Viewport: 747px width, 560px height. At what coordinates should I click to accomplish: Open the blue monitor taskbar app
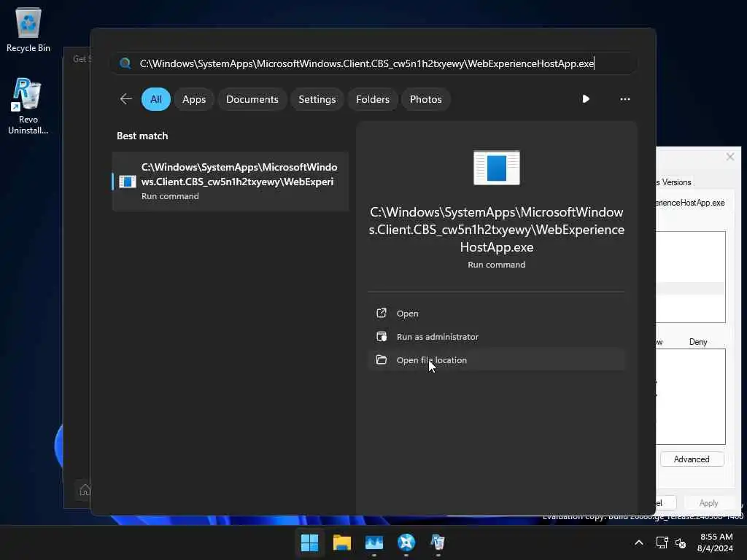[x=374, y=542]
